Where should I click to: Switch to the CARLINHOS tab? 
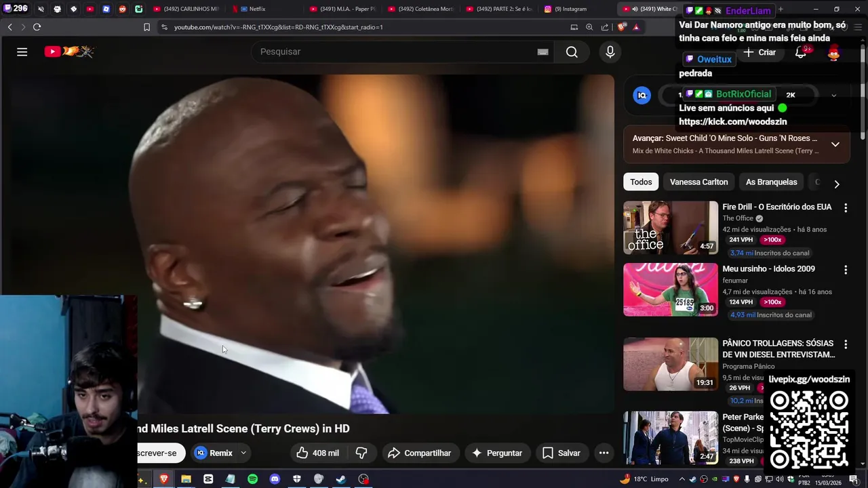coord(186,9)
